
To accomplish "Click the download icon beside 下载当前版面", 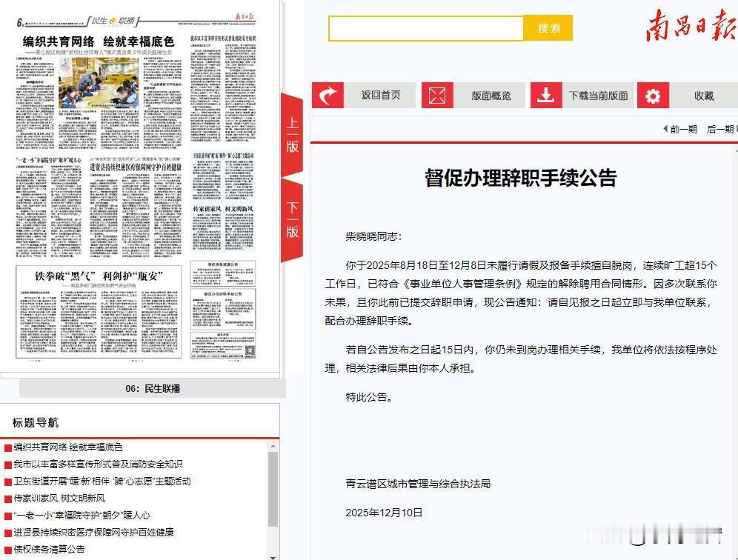I will 546,95.
